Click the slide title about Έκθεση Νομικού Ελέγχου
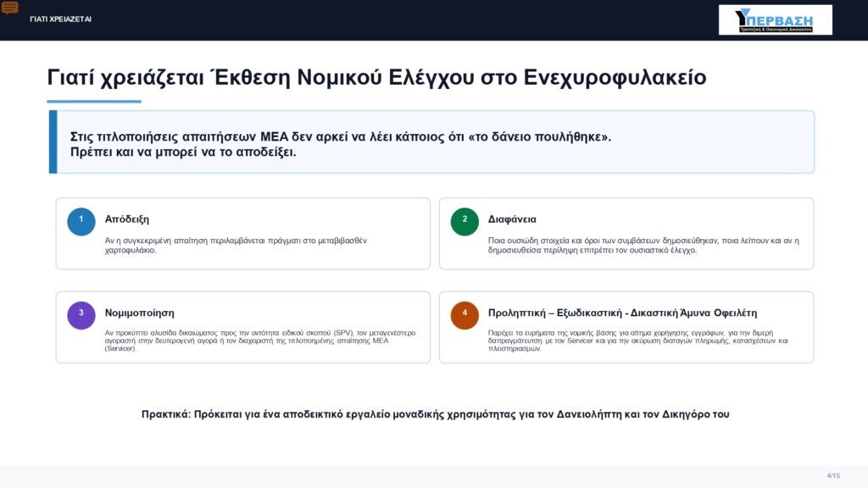This screenshot has width=868, height=488. 376,77
